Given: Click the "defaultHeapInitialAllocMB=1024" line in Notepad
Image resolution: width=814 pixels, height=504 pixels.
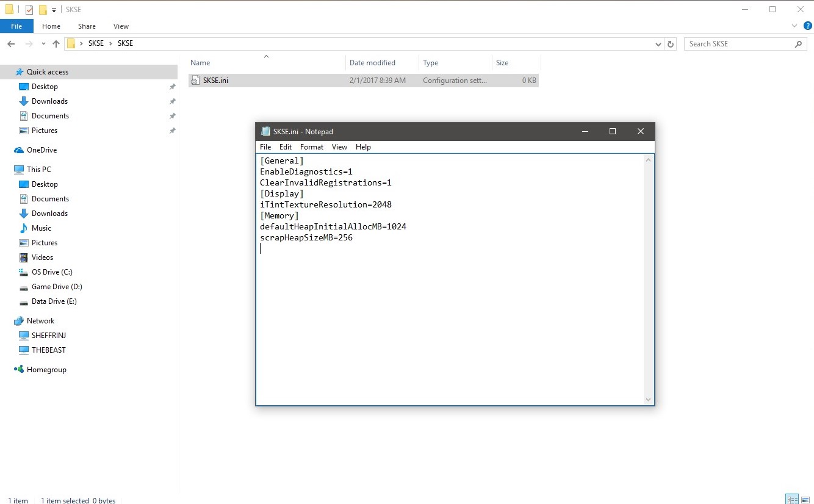Looking at the screenshot, I should pos(333,227).
